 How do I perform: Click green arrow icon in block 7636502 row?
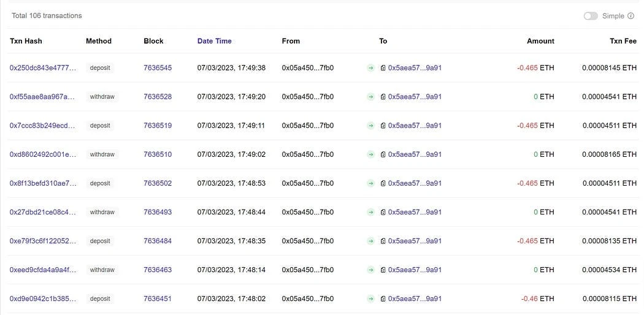pyautogui.click(x=371, y=183)
